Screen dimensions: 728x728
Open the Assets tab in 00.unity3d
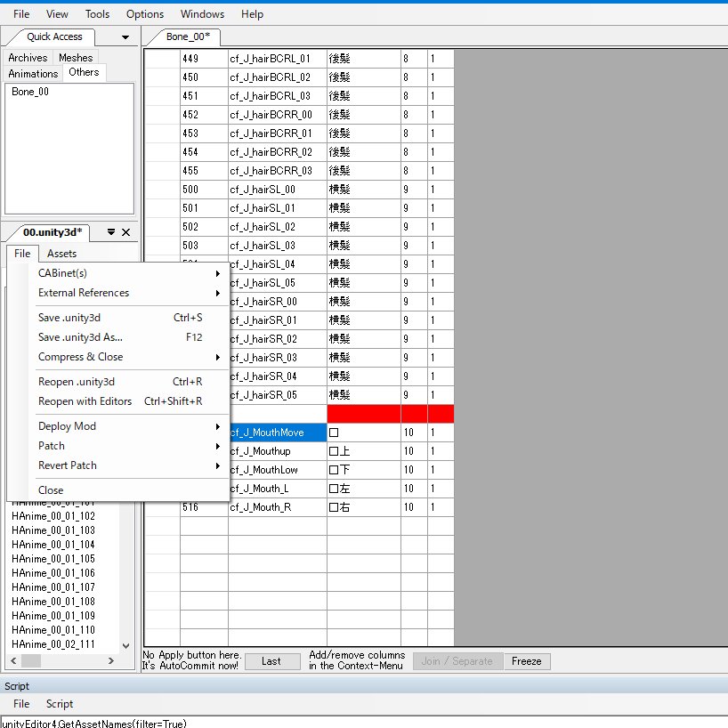click(61, 254)
